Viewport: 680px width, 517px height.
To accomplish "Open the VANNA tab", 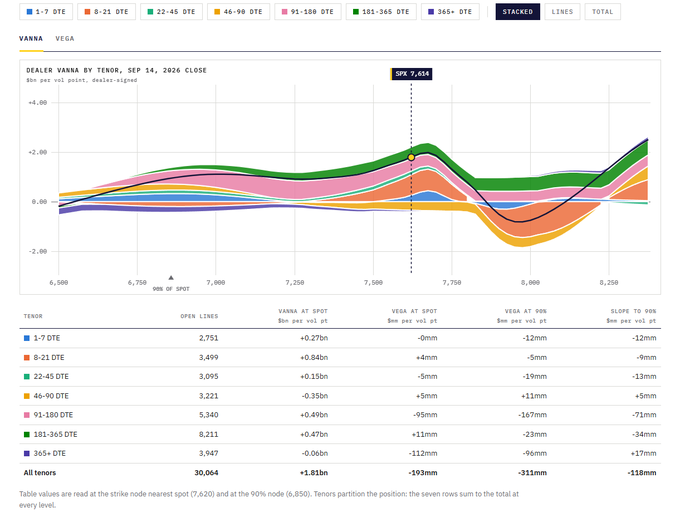I will (x=31, y=39).
